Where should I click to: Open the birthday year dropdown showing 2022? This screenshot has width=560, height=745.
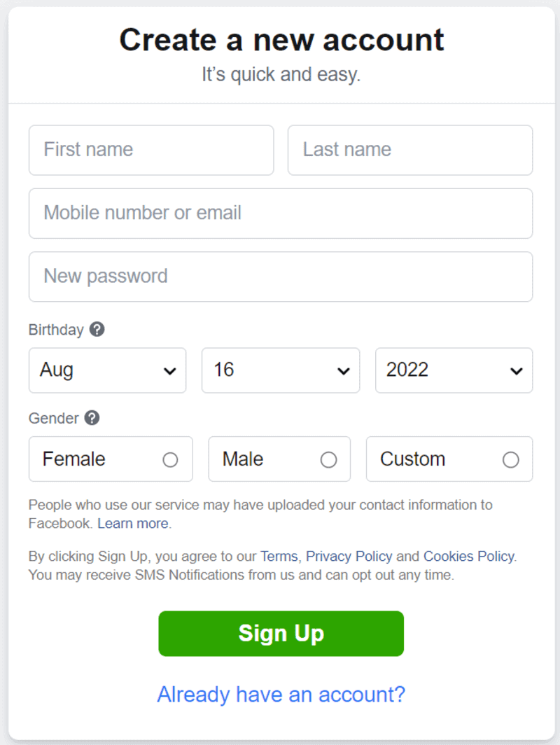coord(454,370)
